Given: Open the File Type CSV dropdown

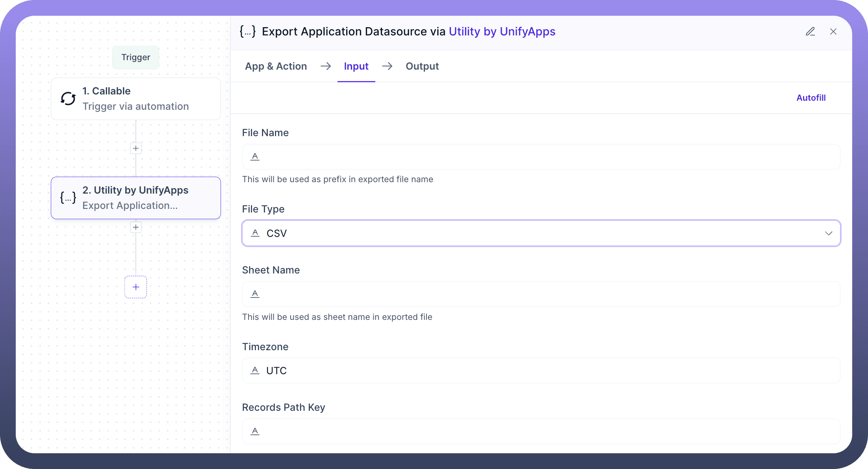Looking at the screenshot, I should click(540, 233).
